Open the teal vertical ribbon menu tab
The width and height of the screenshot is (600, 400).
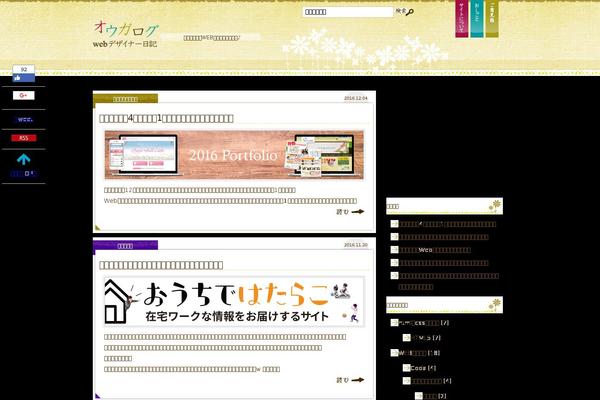[x=477, y=18]
